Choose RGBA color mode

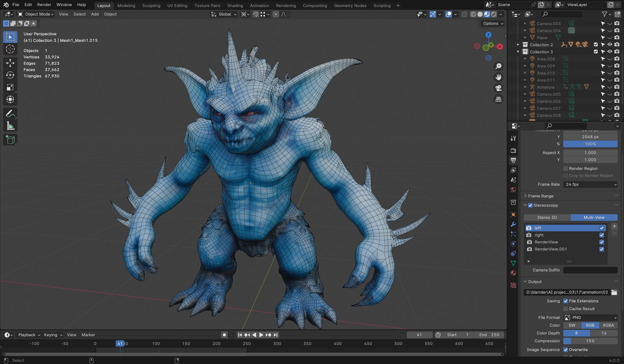tap(608, 326)
